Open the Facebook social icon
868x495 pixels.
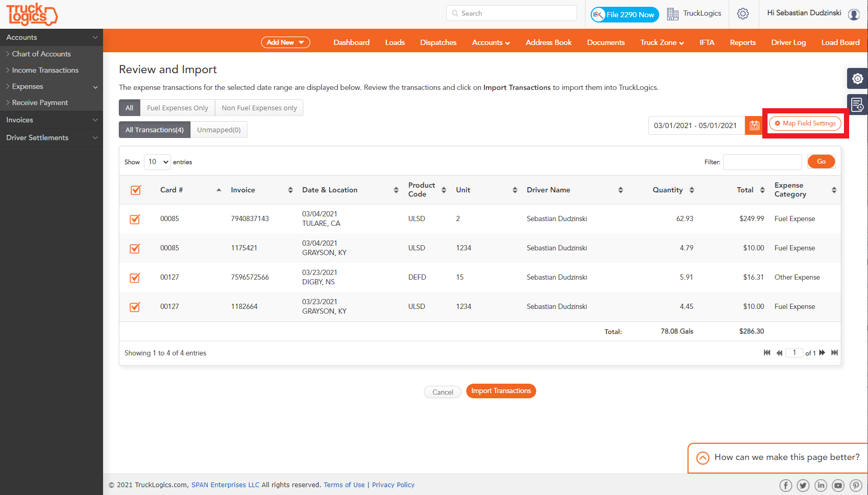(x=786, y=486)
